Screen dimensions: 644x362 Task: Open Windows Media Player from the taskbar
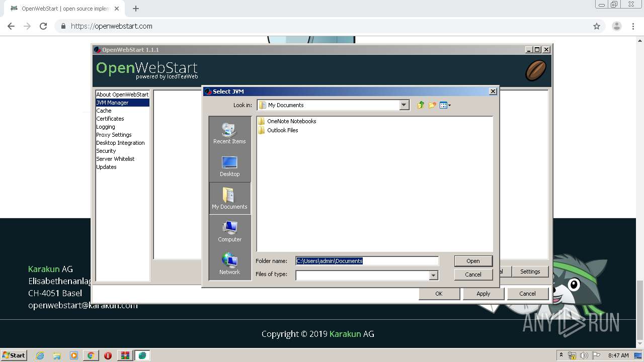(x=74, y=355)
